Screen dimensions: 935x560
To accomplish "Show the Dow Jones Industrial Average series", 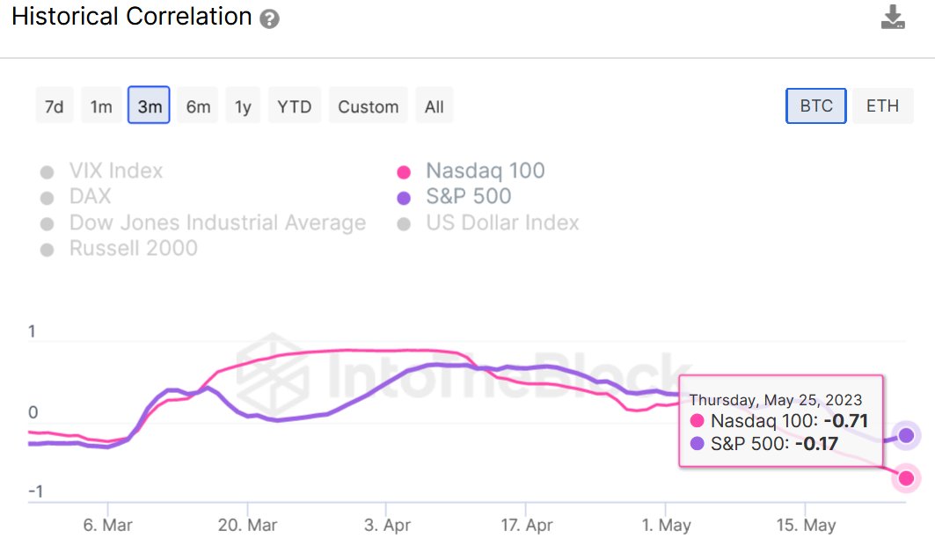I will pyautogui.click(x=217, y=223).
